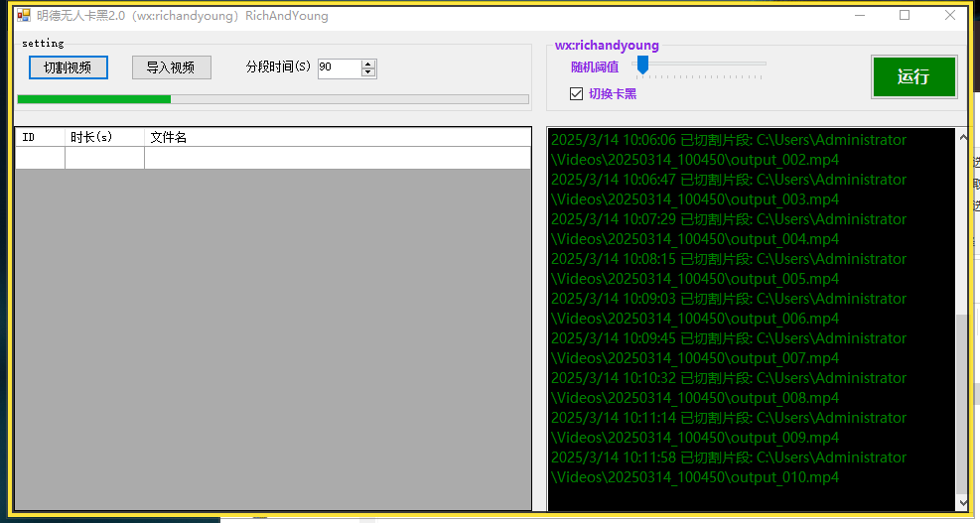Minimize the application window

click(x=859, y=15)
